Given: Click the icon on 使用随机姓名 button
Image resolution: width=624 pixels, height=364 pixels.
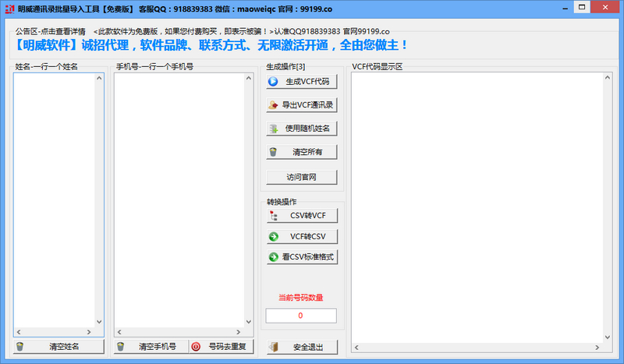Looking at the screenshot, I should (274, 129).
